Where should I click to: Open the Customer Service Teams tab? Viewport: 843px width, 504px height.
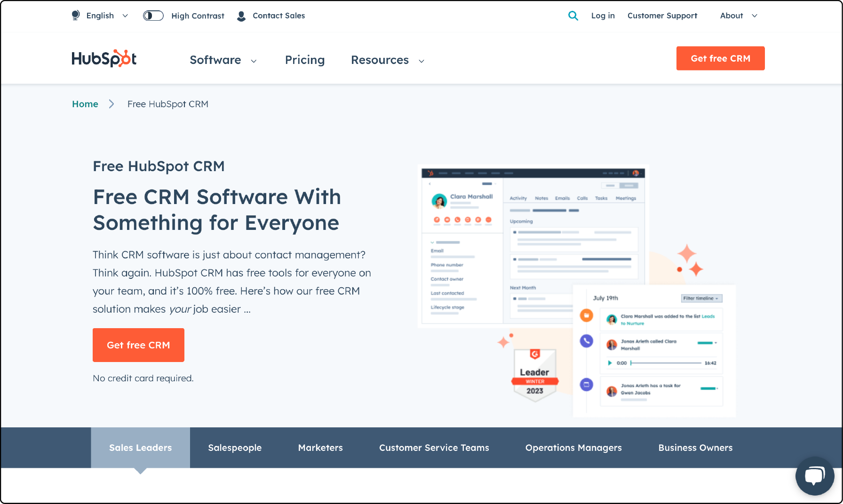point(434,448)
